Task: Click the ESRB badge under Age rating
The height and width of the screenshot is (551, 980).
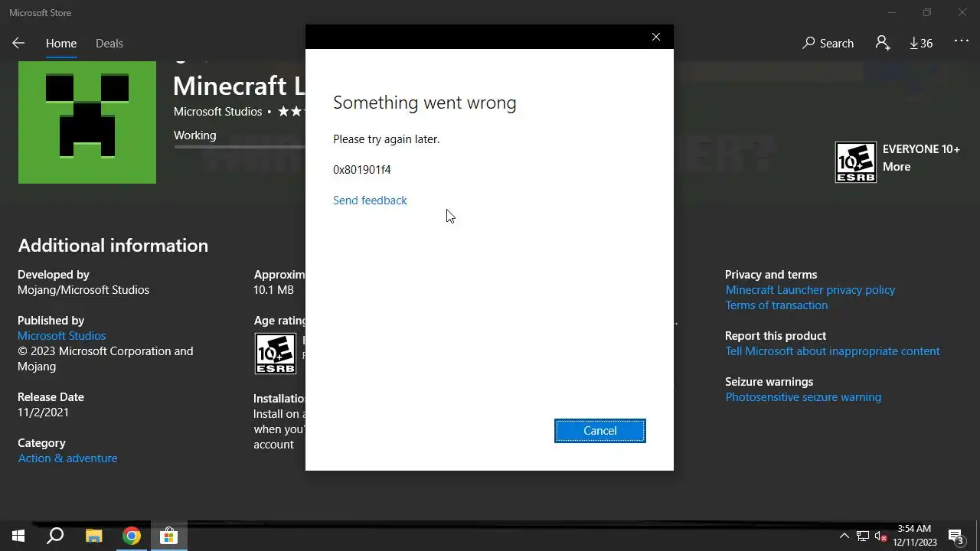Action: (275, 354)
